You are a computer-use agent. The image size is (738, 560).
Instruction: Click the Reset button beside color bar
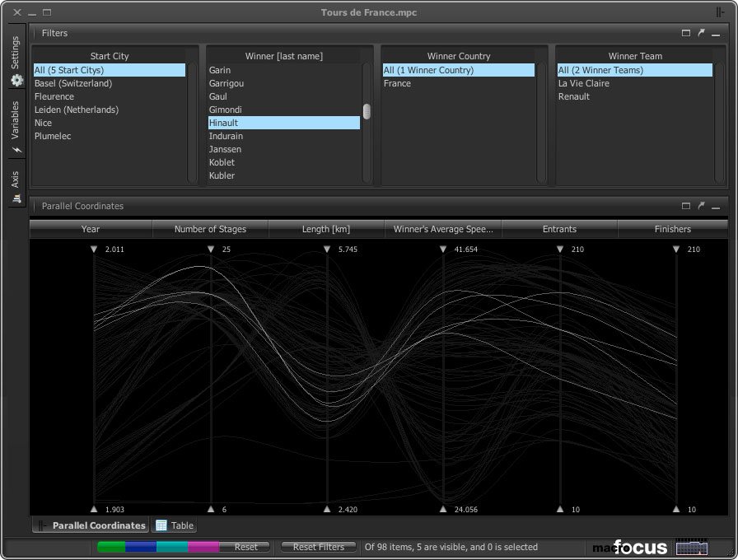245,547
